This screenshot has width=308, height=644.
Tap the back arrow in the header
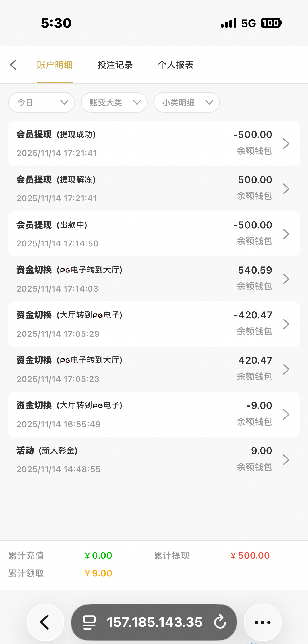pyautogui.click(x=13, y=65)
